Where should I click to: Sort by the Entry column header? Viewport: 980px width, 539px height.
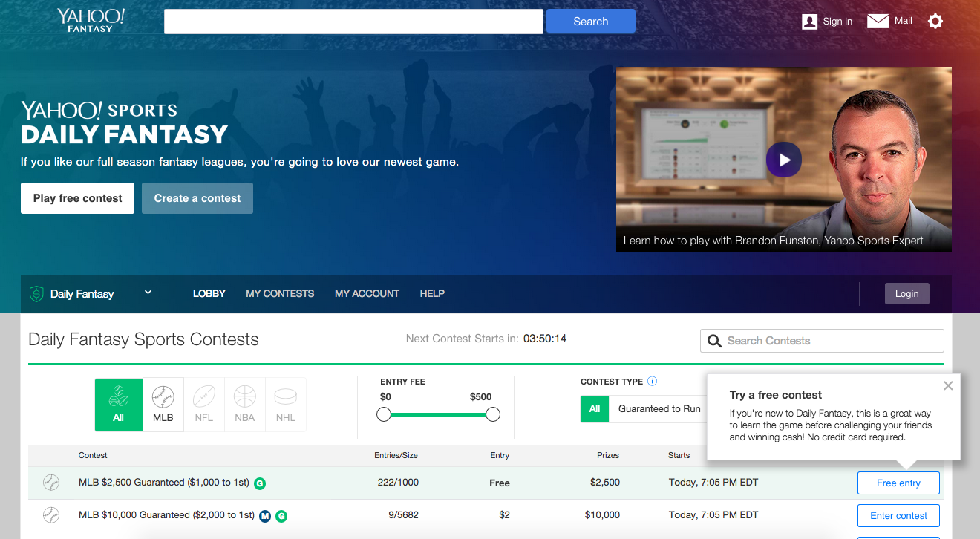click(x=500, y=455)
